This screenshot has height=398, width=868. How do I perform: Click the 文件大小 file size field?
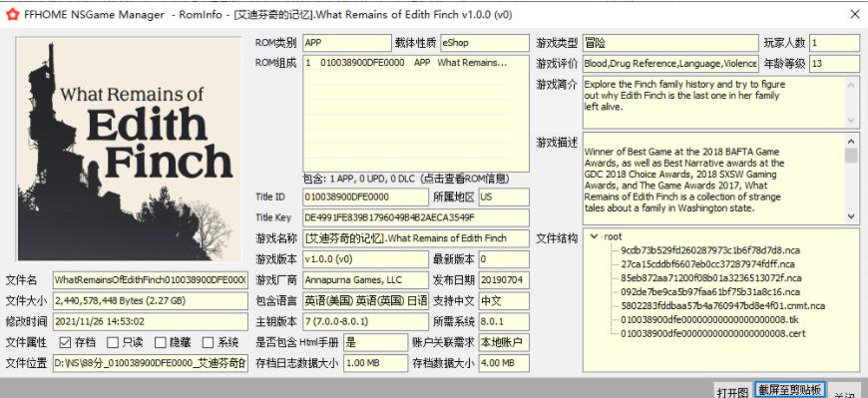(150, 301)
